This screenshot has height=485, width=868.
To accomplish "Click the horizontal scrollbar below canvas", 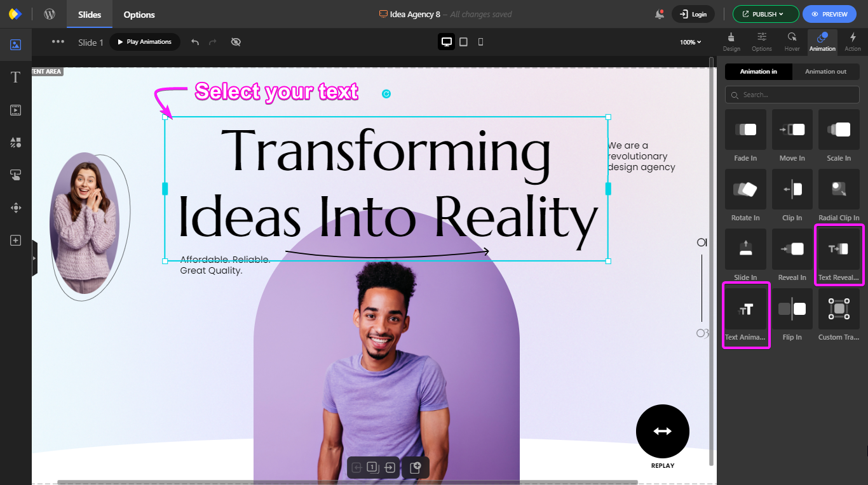I will (348, 482).
